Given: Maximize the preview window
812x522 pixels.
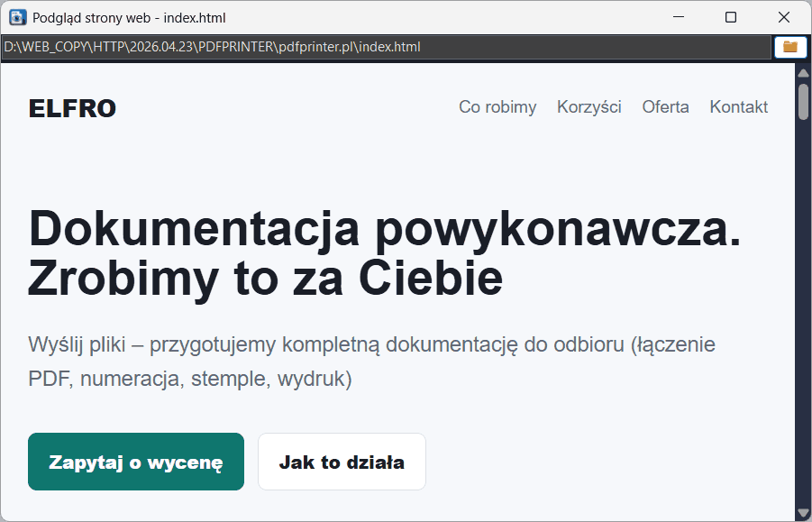Looking at the screenshot, I should [731, 17].
